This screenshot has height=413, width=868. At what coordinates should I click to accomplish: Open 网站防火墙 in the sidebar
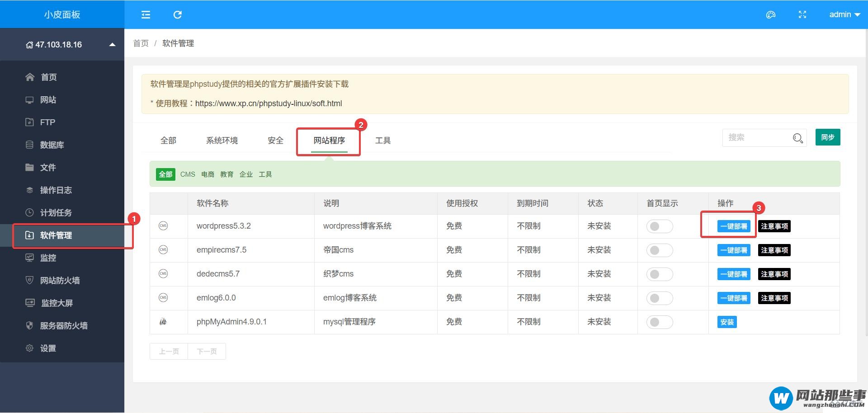click(62, 281)
